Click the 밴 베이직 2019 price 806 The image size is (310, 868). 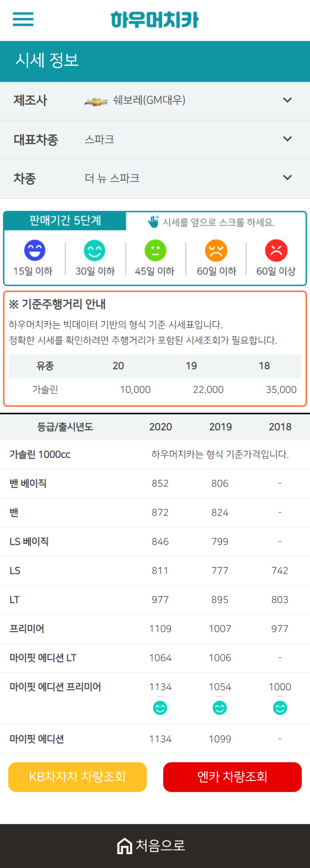coord(220,483)
